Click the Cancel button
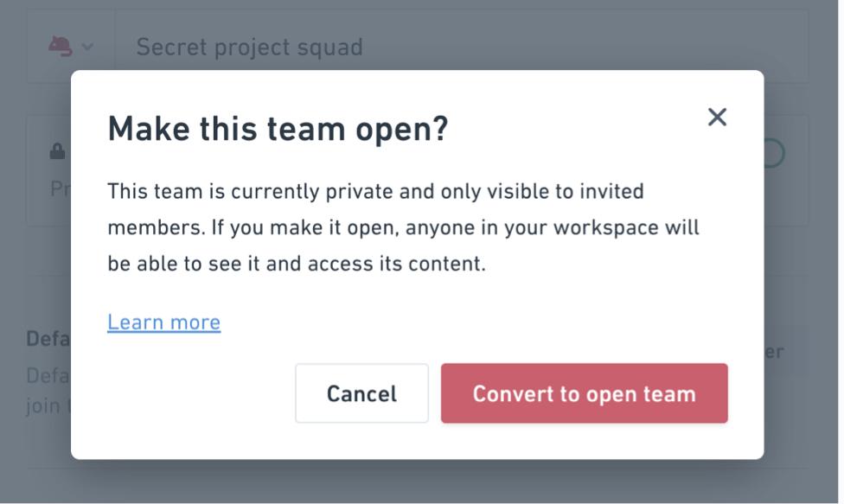Screen dimensions: 844x504 [361, 393]
